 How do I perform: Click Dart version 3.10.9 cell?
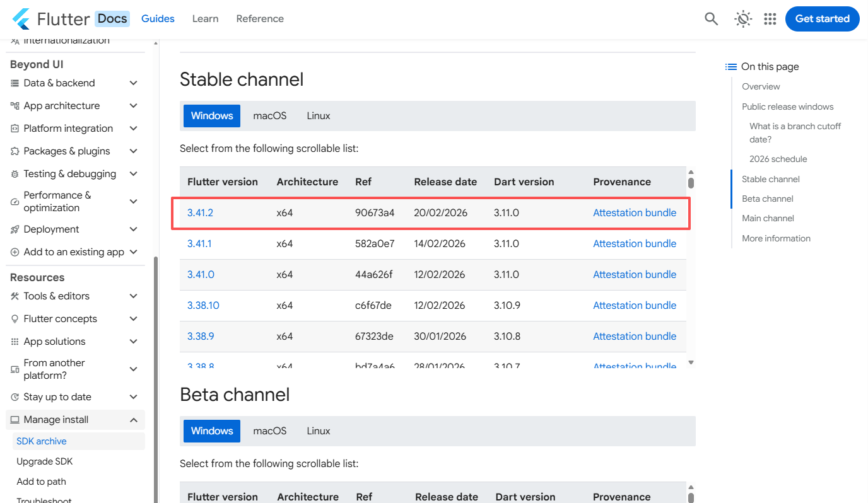[507, 306]
